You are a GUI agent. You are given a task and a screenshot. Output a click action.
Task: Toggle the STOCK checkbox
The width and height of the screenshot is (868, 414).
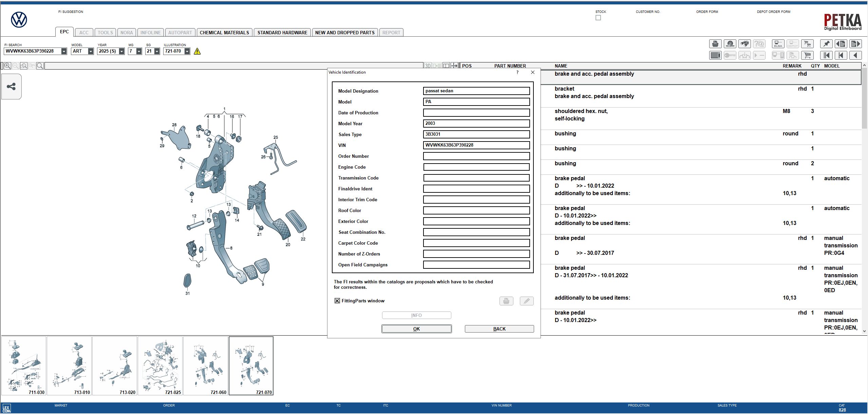pyautogui.click(x=598, y=18)
